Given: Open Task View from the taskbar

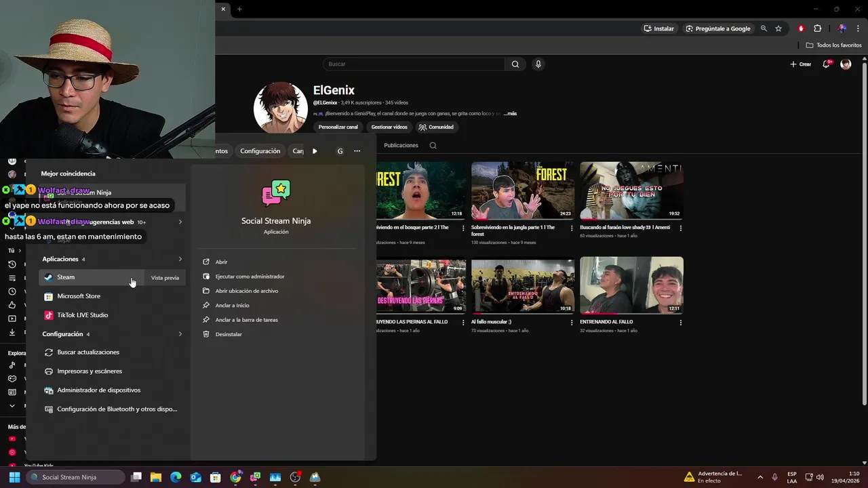Looking at the screenshot, I should coord(136,477).
